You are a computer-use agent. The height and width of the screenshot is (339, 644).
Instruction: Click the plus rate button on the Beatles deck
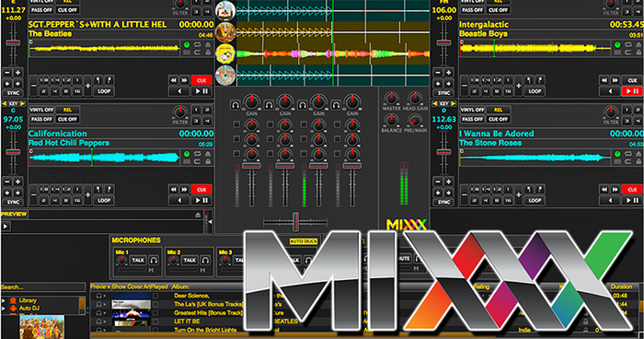tap(18, 73)
